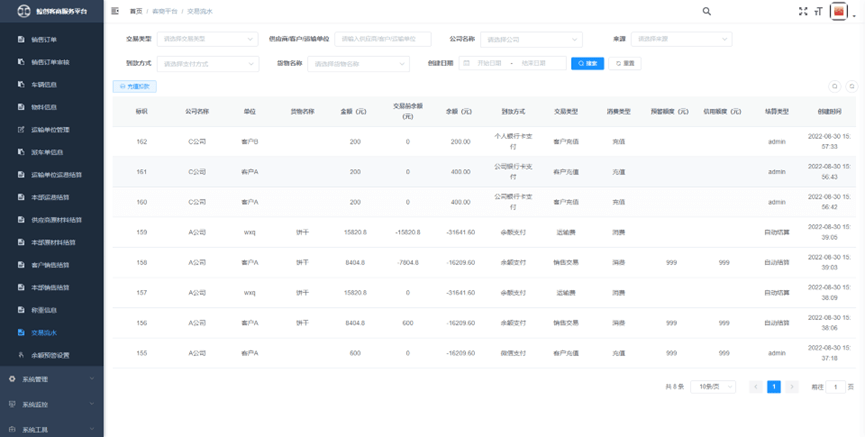The image size is (865, 437).
Task: Click the 销售订单审核 sidebar icon
Action: 22,62
